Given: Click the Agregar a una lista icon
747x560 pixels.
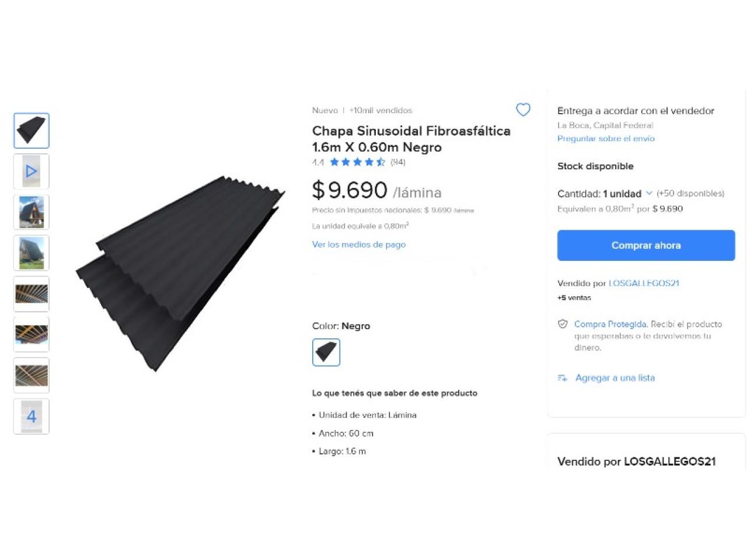Looking at the screenshot, I should 563,378.
